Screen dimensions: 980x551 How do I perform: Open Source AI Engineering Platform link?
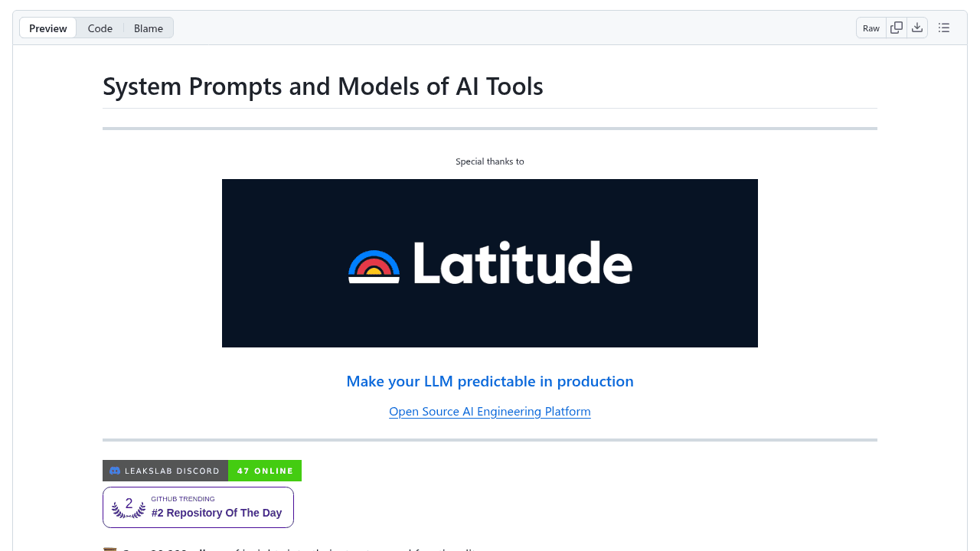[489, 411]
